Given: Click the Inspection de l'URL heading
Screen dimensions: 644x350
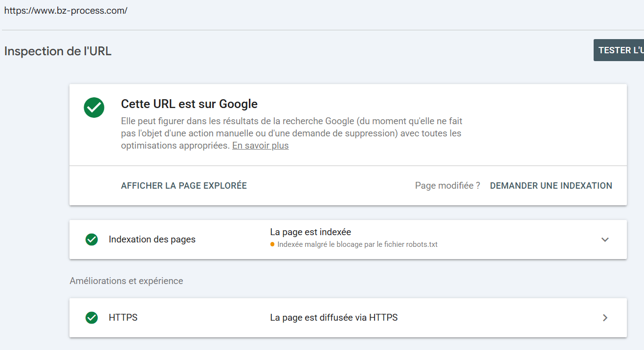Looking at the screenshot, I should point(58,51).
